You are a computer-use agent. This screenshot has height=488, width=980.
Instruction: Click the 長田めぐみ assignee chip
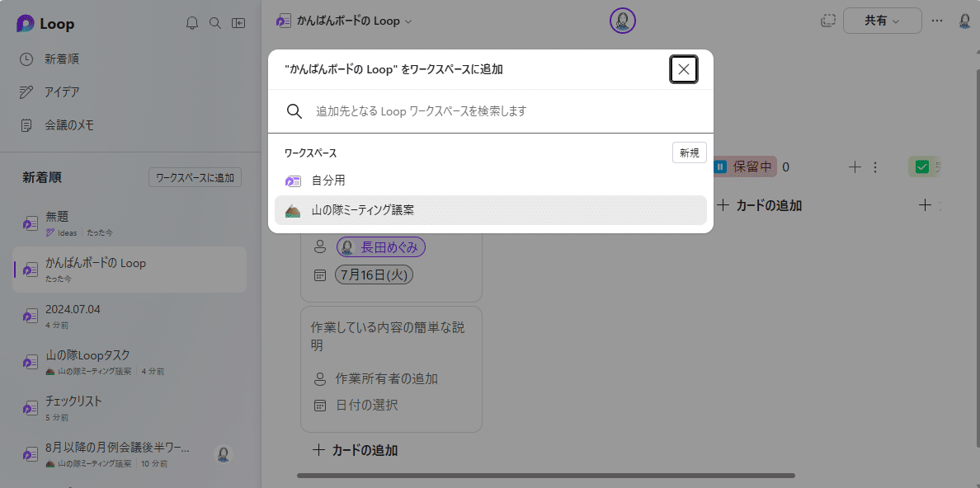(x=381, y=247)
